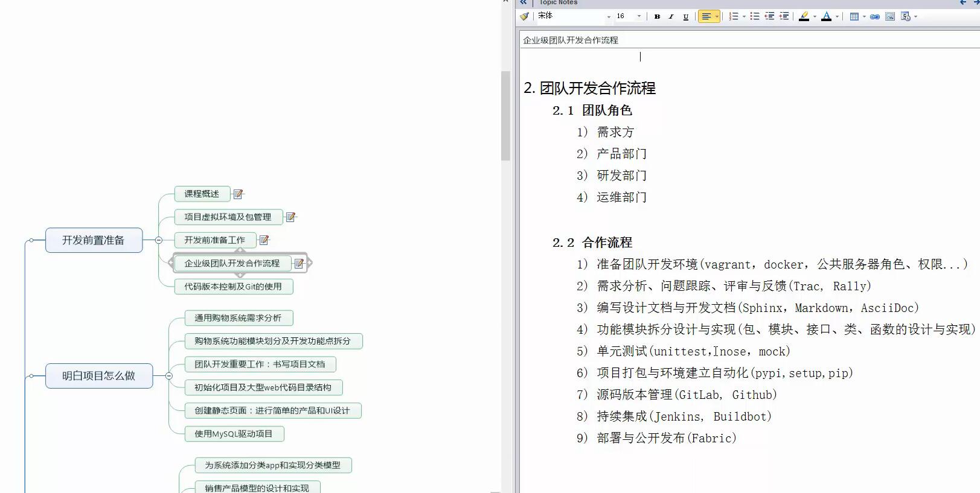Insert a hyperlink in notes

(x=874, y=16)
